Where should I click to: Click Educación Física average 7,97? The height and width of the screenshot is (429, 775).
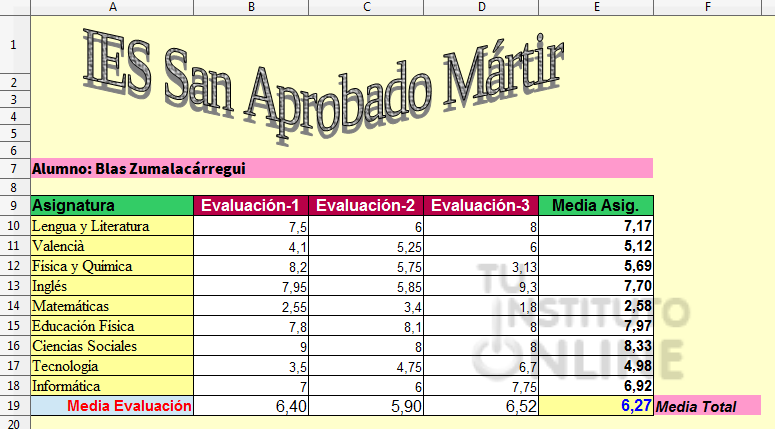[x=596, y=326]
